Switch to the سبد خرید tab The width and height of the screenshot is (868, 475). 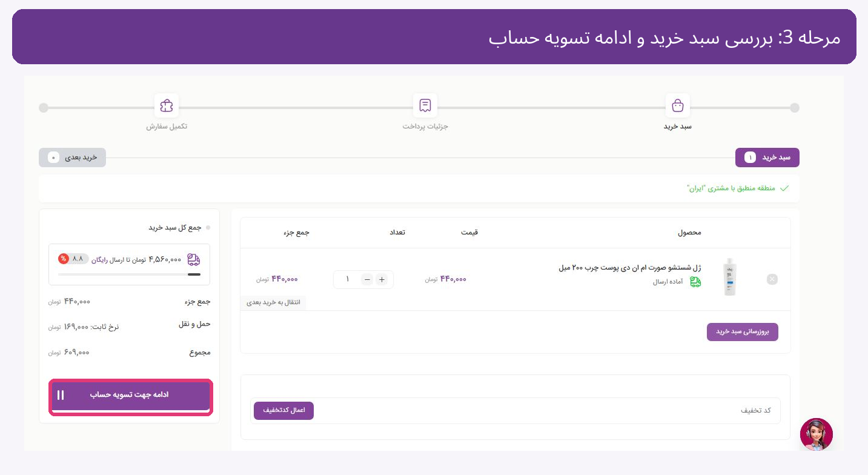pyautogui.click(x=767, y=158)
